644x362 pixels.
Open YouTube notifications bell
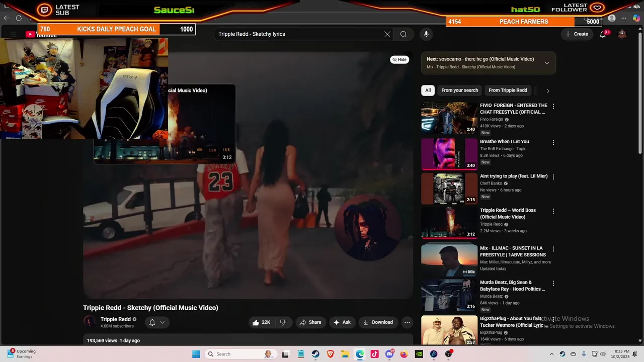603,34
